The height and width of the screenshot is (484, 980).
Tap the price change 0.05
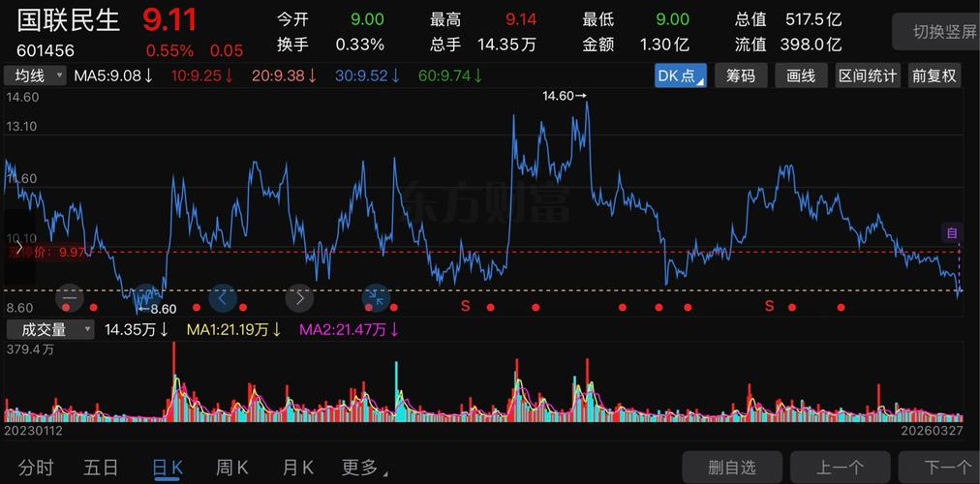coord(227,50)
